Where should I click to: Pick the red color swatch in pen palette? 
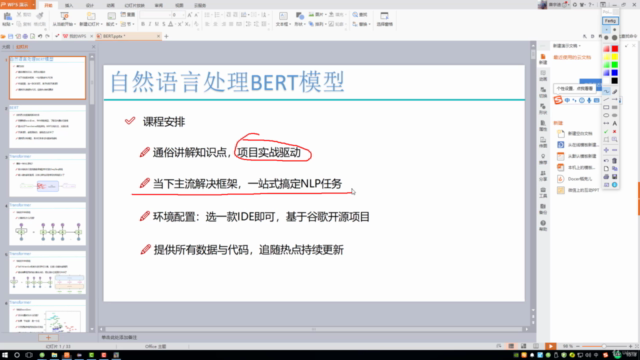tap(614, 49)
